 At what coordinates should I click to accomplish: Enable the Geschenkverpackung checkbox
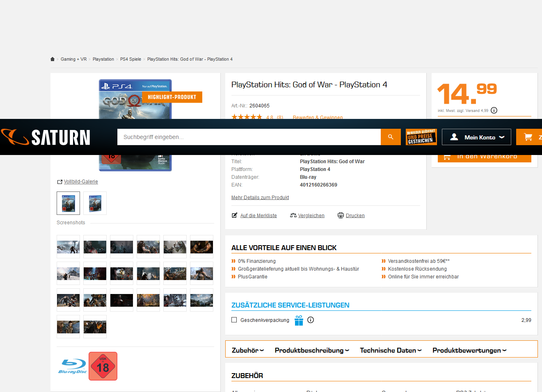click(x=234, y=320)
